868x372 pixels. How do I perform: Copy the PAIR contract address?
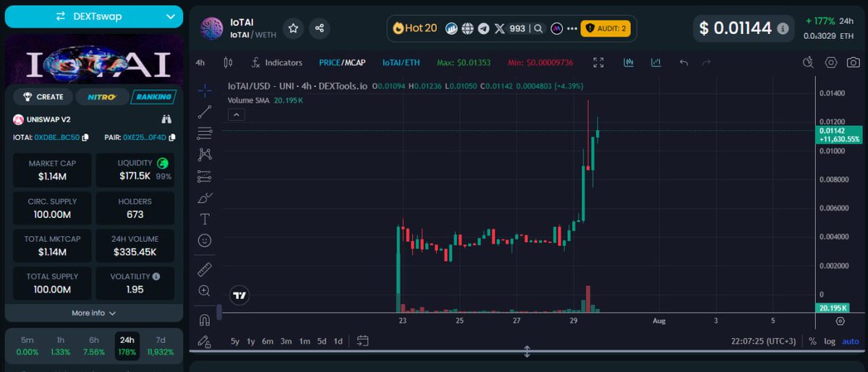(171, 138)
